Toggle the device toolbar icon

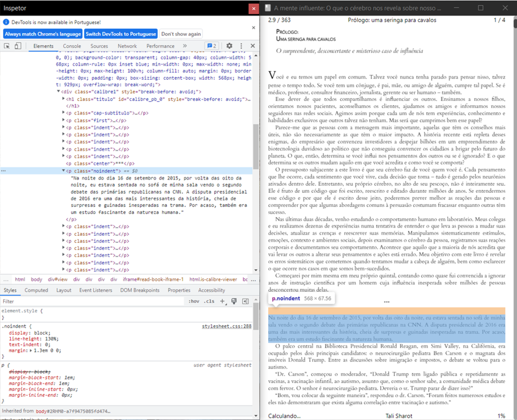point(18,46)
